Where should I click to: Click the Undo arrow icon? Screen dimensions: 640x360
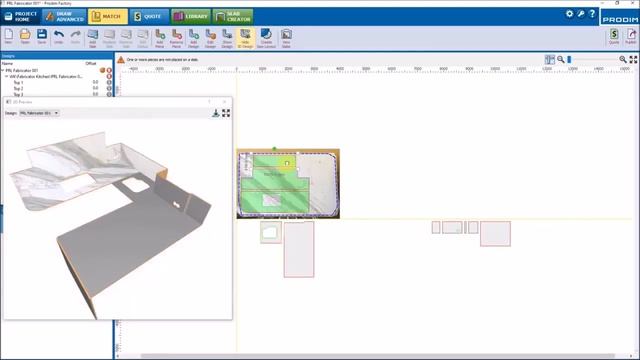[x=59, y=37]
